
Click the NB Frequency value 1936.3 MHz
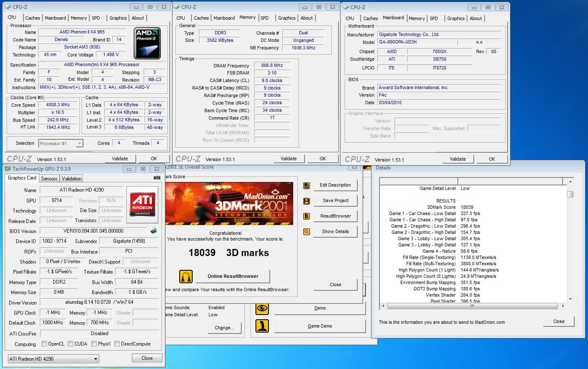click(303, 48)
